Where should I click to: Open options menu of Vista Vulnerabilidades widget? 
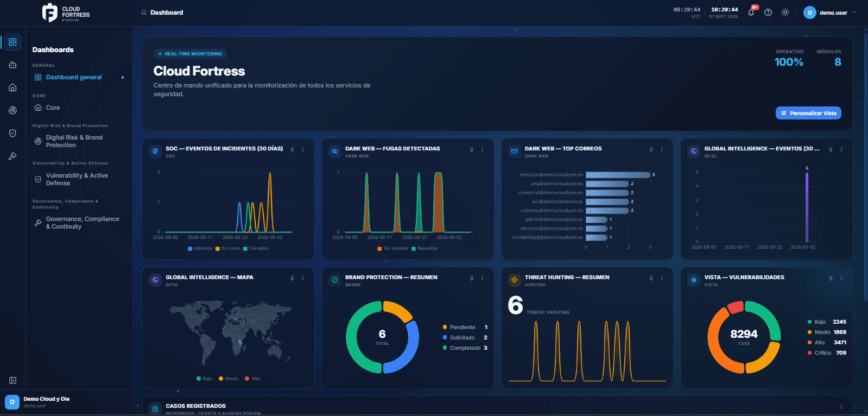tap(841, 279)
